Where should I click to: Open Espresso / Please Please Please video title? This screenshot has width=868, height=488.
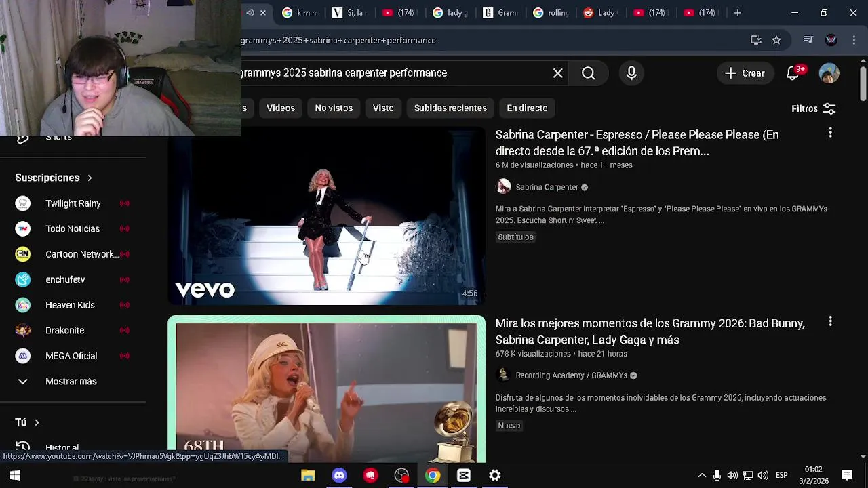pyautogui.click(x=637, y=142)
